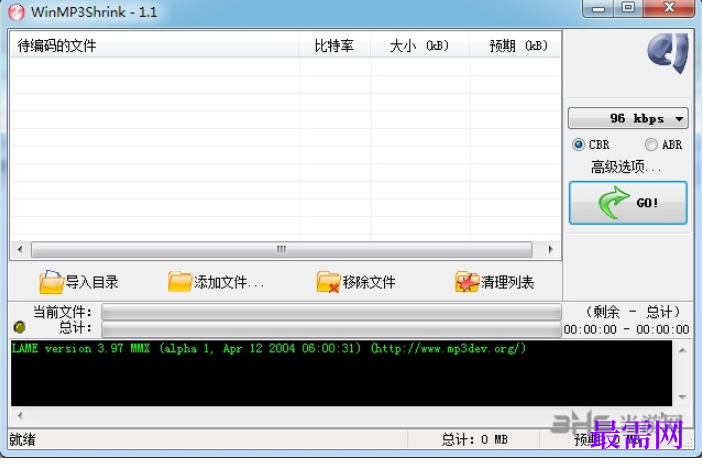Click the 总计: 0 MB status bar entry

tap(475, 440)
